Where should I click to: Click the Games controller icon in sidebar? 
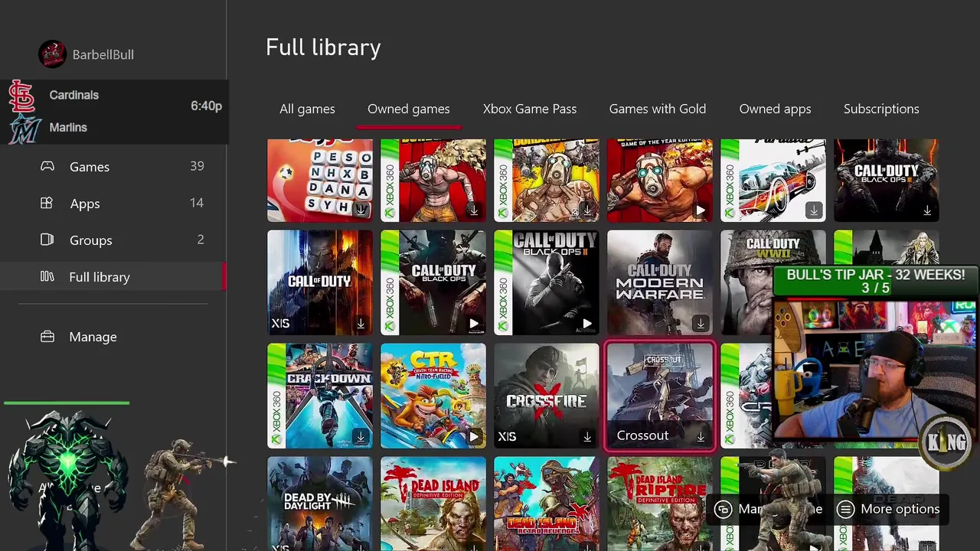(47, 166)
